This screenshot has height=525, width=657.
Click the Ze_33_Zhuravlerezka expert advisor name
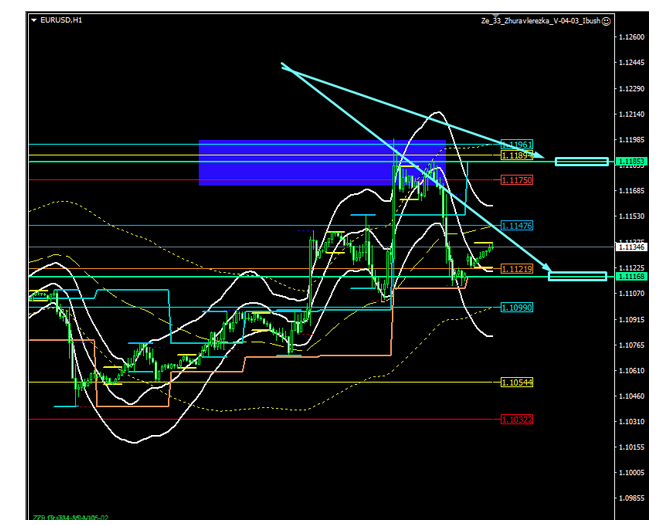pos(540,19)
